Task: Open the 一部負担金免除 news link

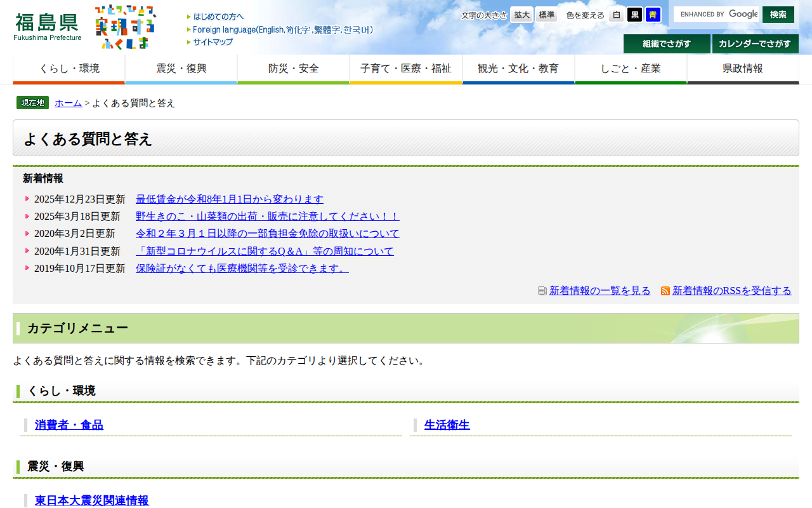Action: tap(268, 233)
